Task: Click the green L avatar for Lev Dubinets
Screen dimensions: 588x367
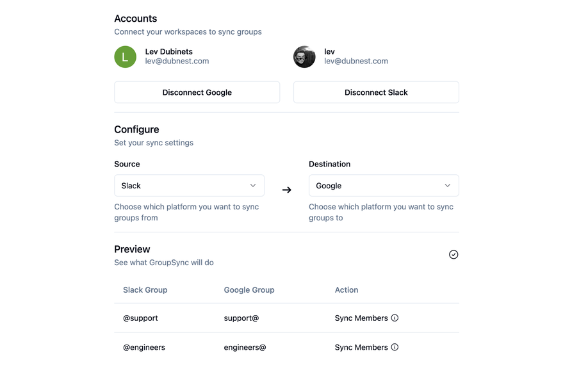Action: tap(126, 57)
